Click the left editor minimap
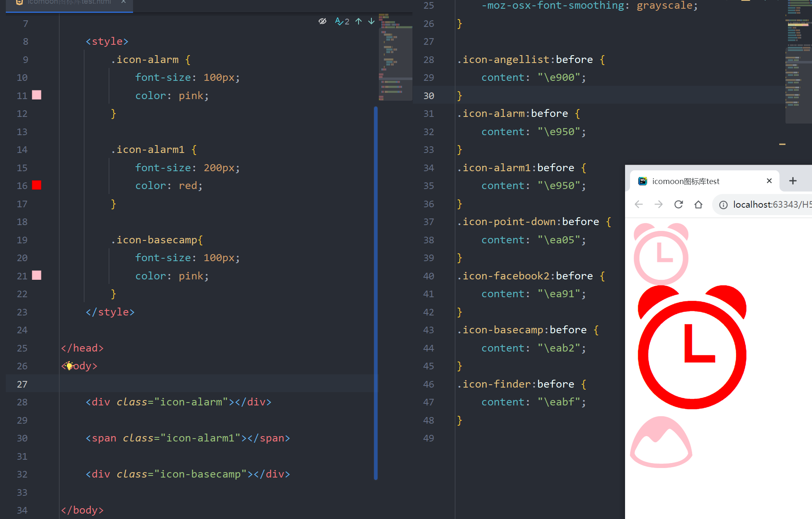Screen dimensions: 812x519 (x=395, y=57)
